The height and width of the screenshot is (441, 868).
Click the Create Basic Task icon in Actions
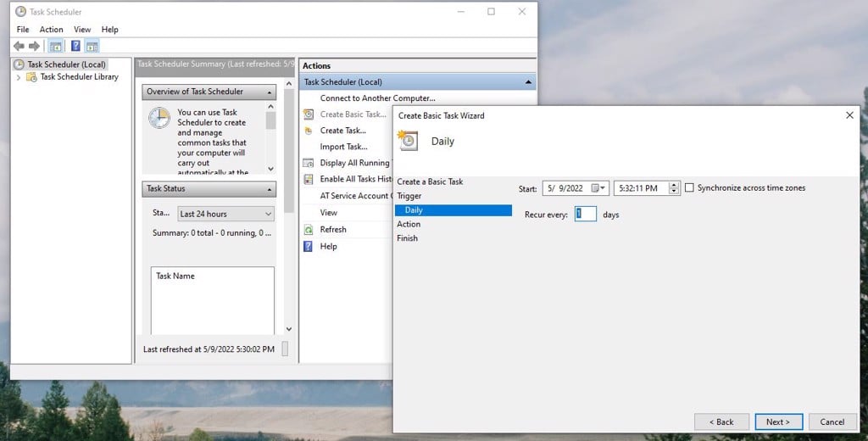tap(309, 114)
